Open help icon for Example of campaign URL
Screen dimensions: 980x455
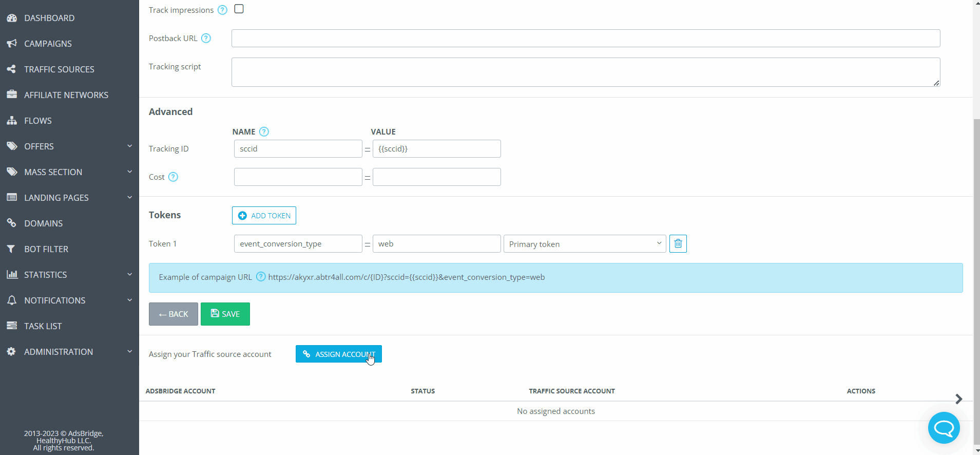pyautogui.click(x=261, y=277)
